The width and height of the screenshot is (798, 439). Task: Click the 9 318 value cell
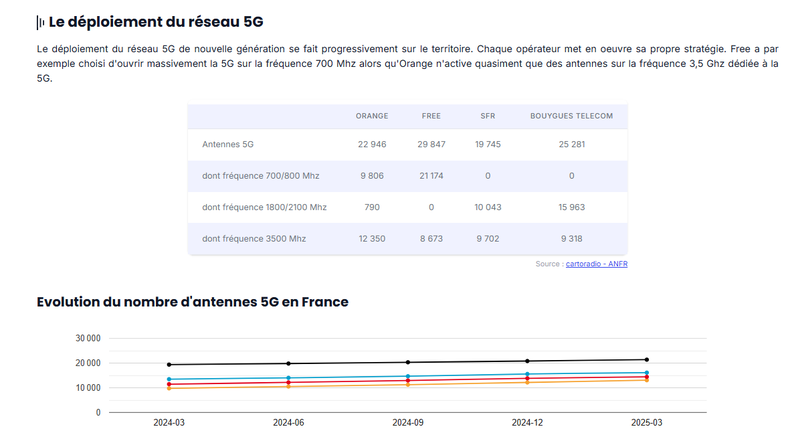click(572, 239)
